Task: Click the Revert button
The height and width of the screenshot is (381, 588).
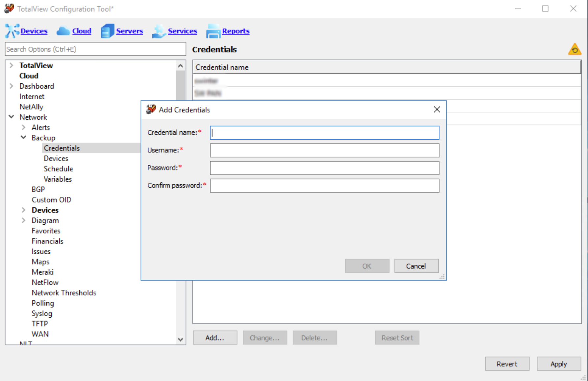Action: point(507,364)
